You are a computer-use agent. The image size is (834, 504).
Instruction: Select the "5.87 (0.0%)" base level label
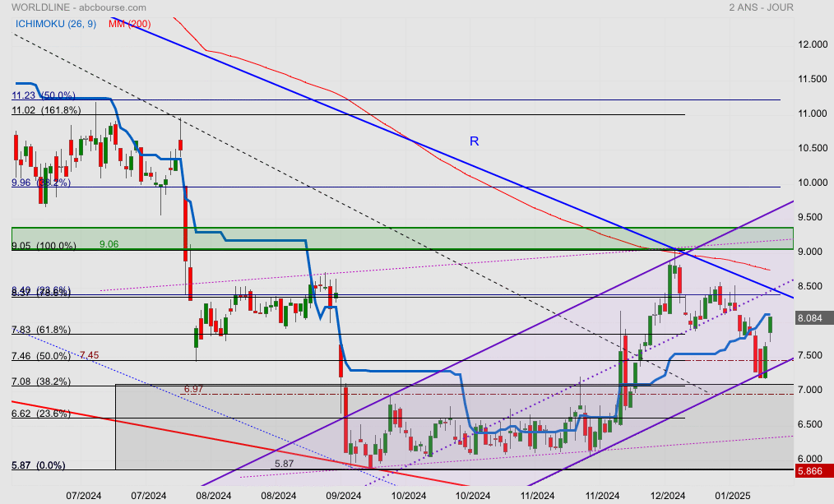coord(39,465)
